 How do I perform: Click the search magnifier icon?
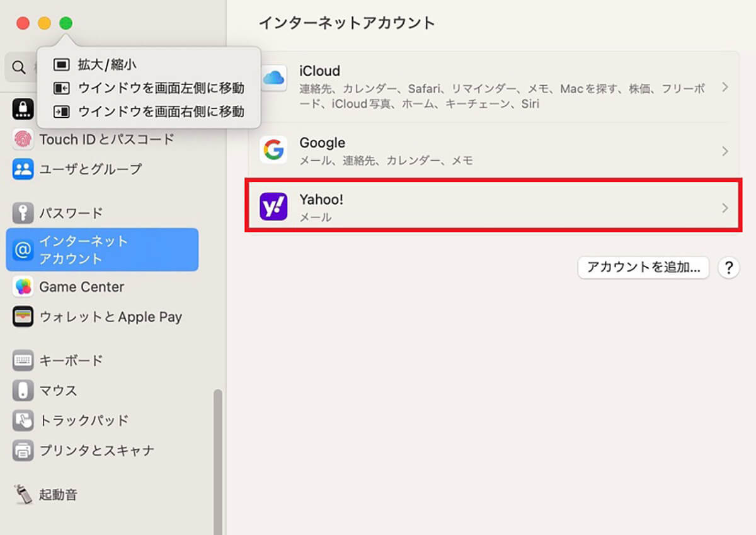pos(19,67)
